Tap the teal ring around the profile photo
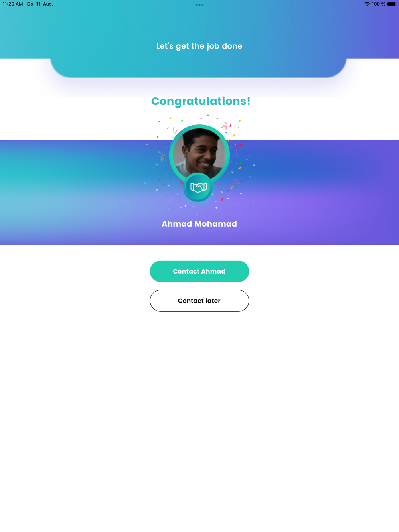Screen dimensions: 399x532 [x=171, y=154]
